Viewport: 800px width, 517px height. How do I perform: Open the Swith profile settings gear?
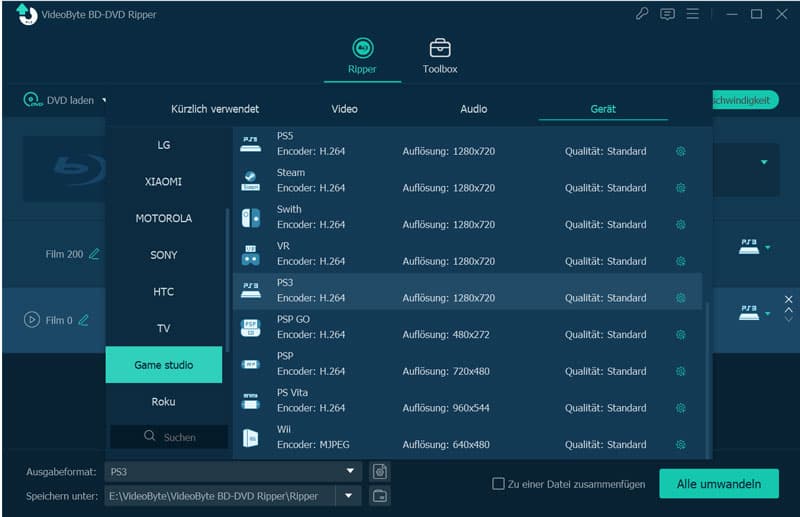(680, 225)
